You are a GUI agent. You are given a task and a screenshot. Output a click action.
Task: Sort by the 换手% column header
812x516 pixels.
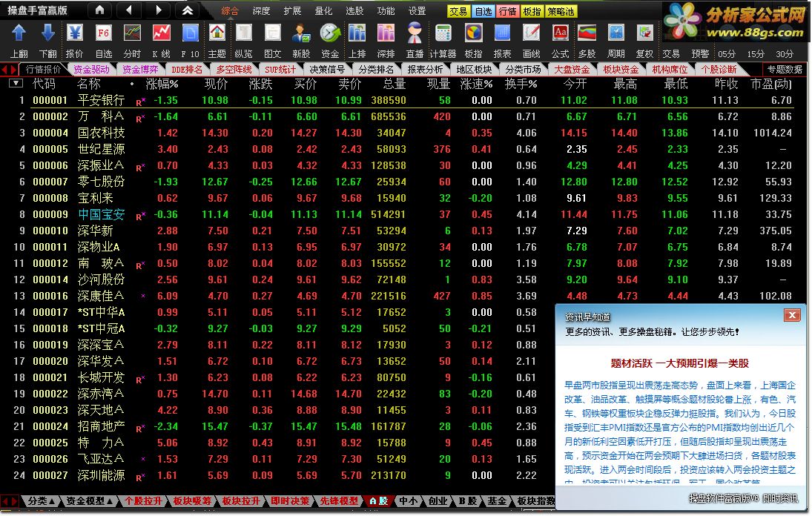[x=521, y=83]
